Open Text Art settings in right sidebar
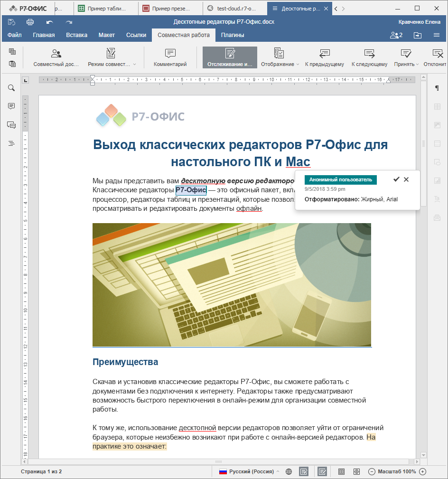The image size is (448, 479). pos(437,199)
